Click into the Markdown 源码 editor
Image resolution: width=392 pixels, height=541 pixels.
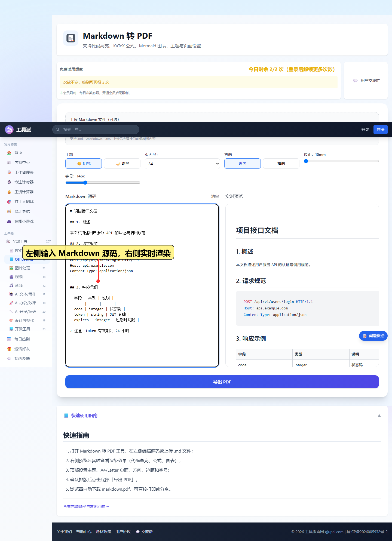(x=142, y=285)
